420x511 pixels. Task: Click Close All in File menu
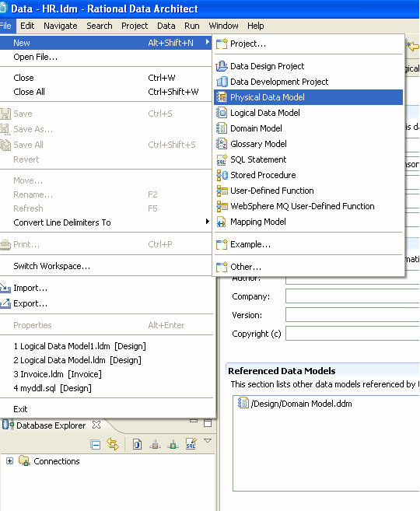(x=106, y=92)
